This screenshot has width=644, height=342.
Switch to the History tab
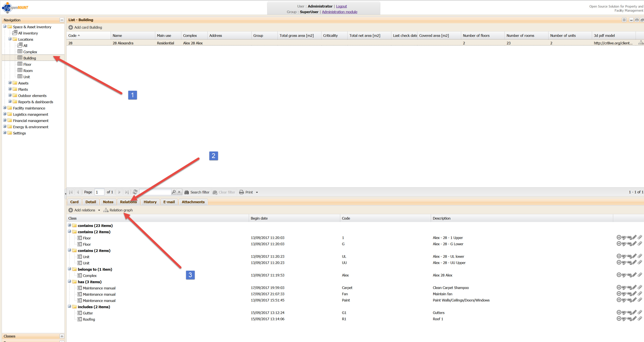(150, 202)
